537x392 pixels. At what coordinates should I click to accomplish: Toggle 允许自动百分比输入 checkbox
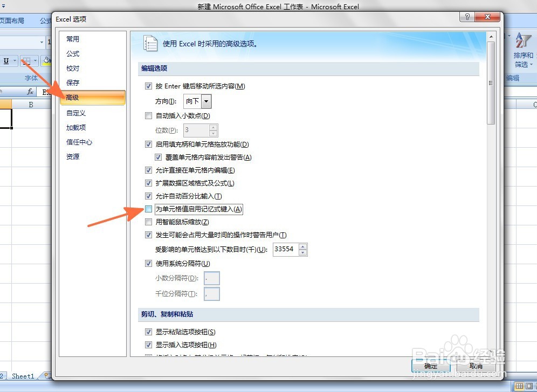[148, 196]
